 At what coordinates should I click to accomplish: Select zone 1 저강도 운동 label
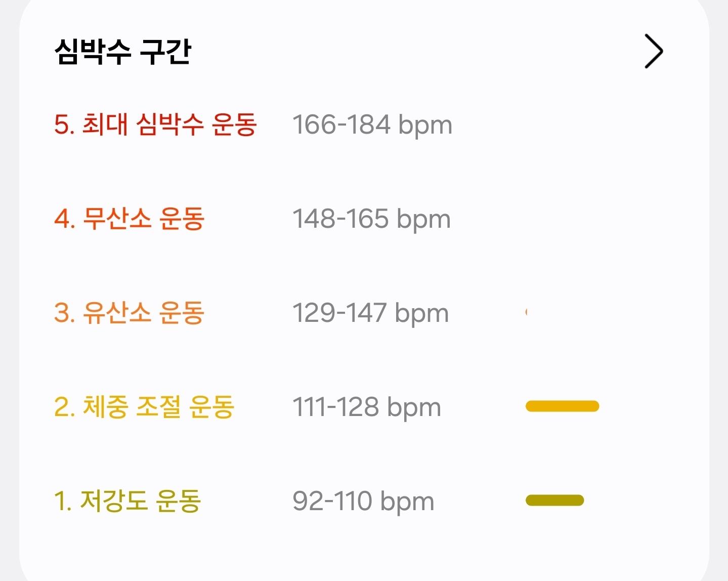click(127, 501)
